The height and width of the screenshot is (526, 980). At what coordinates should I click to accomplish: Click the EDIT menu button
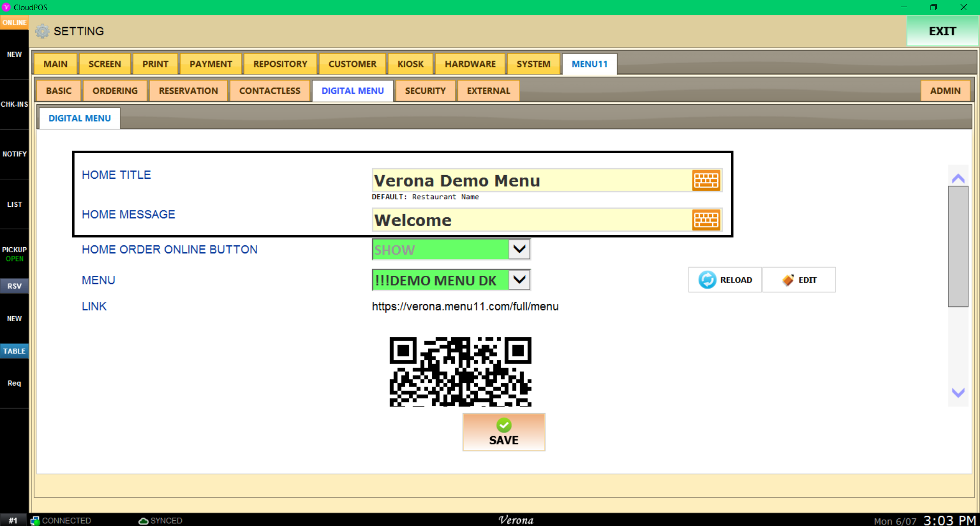pyautogui.click(x=799, y=280)
